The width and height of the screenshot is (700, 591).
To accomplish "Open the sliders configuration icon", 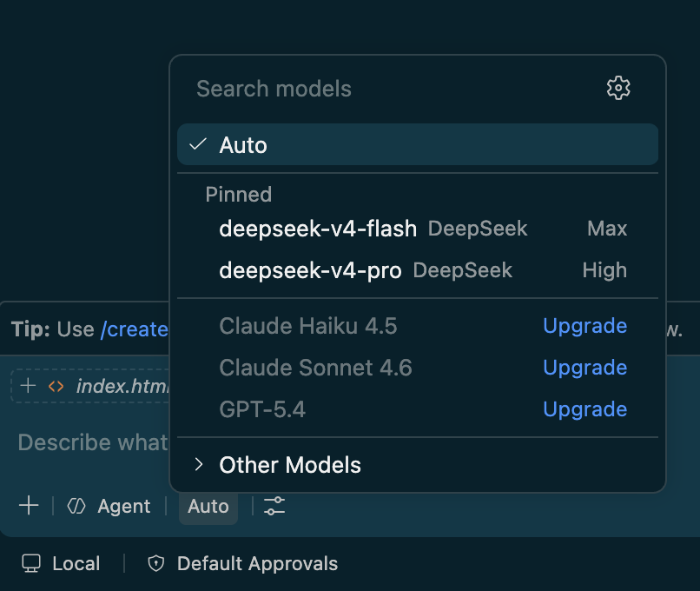I will click(274, 506).
